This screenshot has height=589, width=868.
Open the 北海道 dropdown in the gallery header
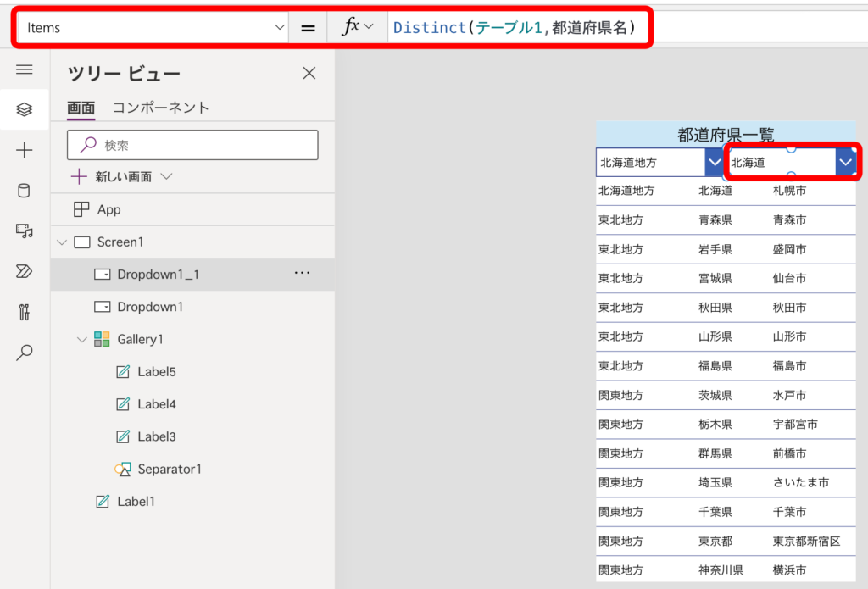coord(844,162)
